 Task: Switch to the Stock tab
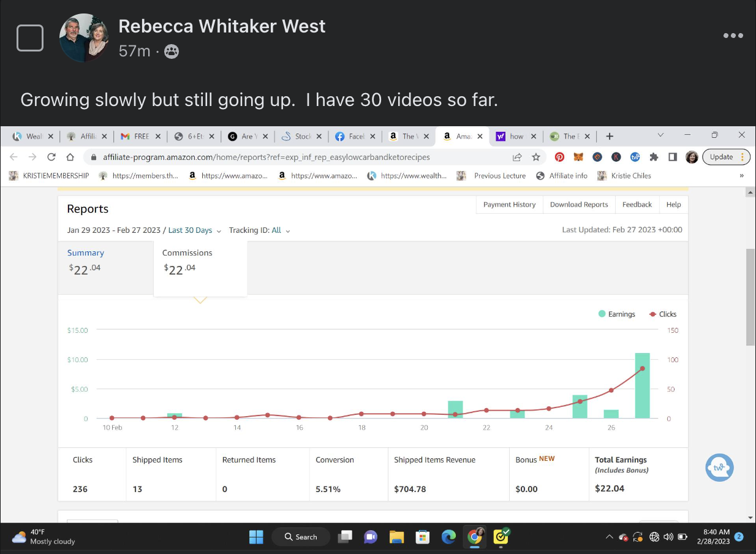301,136
